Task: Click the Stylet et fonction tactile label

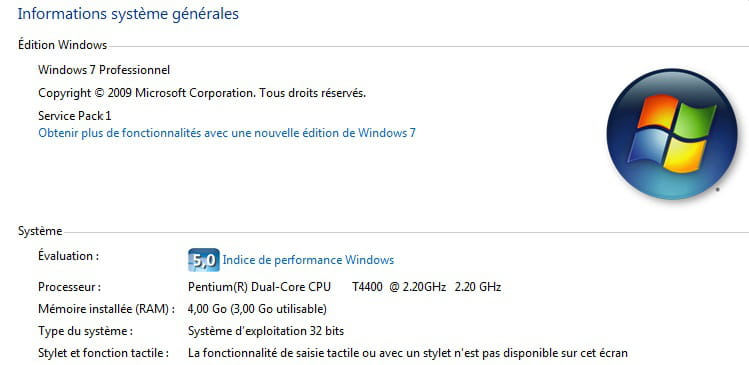Action: pyautogui.click(x=104, y=354)
